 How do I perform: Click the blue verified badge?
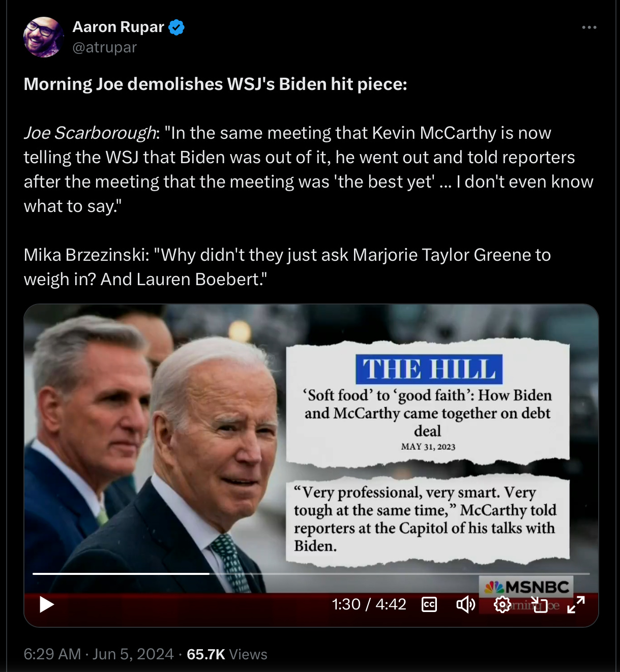pyautogui.click(x=176, y=27)
